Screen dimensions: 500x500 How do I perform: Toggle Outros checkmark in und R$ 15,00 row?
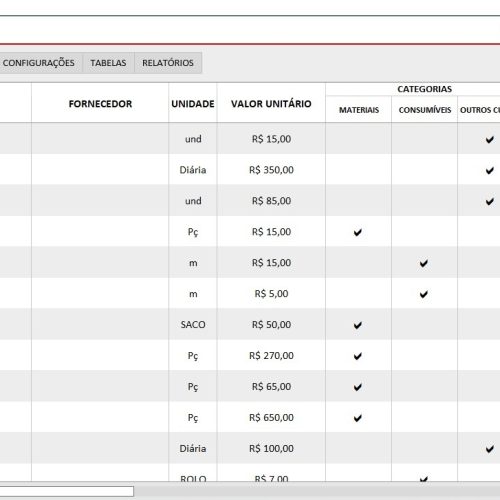490,139
